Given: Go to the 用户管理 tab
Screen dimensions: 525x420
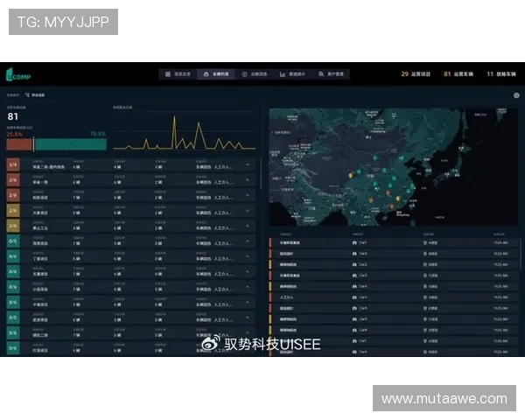Looking at the screenshot, I should pos(332,74).
